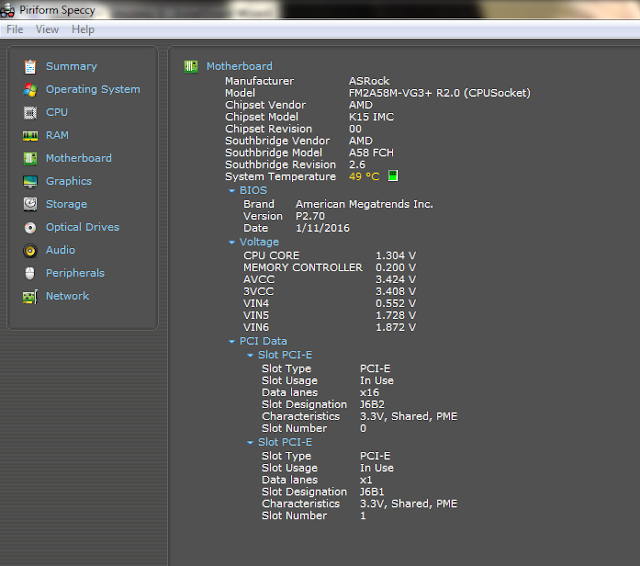Click the Piriform Speccy title bar icon
This screenshot has height=566, width=640.
[7, 11]
